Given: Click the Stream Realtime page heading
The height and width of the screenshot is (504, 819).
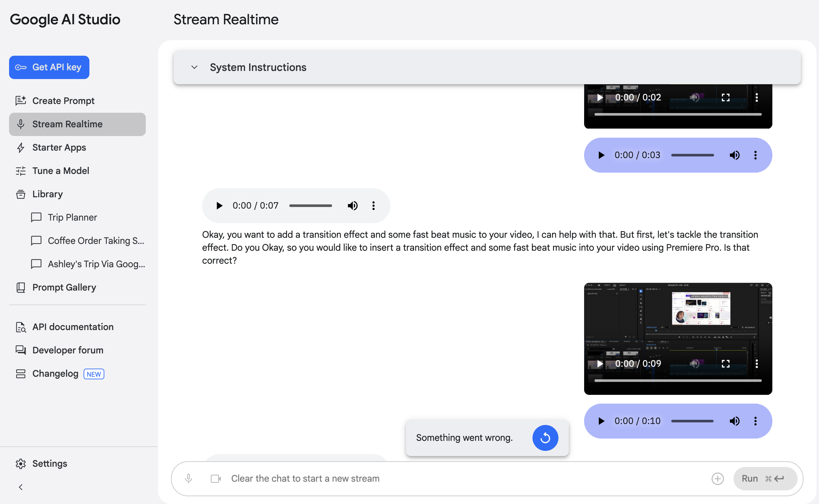Looking at the screenshot, I should tap(226, 20).
